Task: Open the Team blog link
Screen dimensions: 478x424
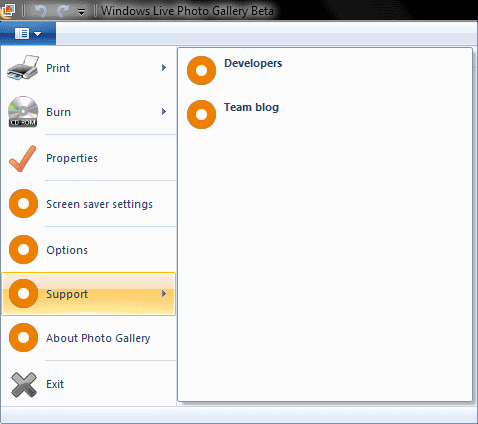Action: (x=251, y=107)
